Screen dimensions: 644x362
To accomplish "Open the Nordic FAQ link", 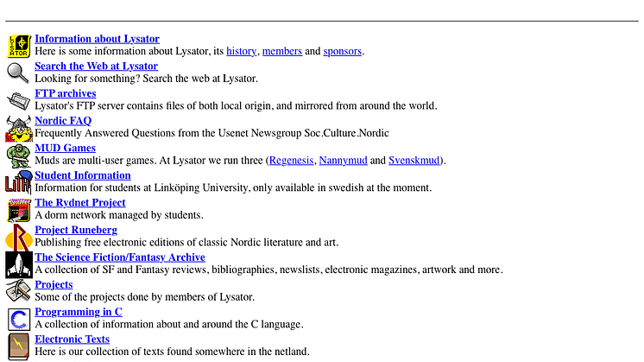I will click(x=63, y=121).
